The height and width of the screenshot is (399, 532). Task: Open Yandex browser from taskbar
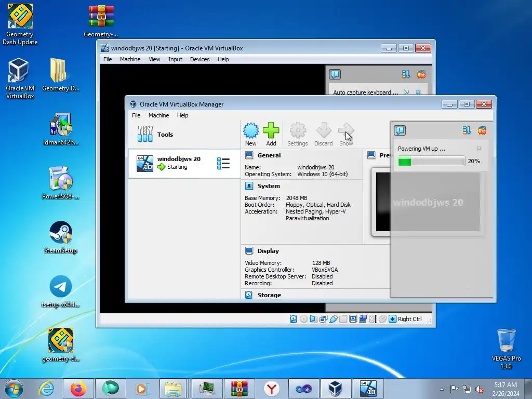tap(271, 389)
